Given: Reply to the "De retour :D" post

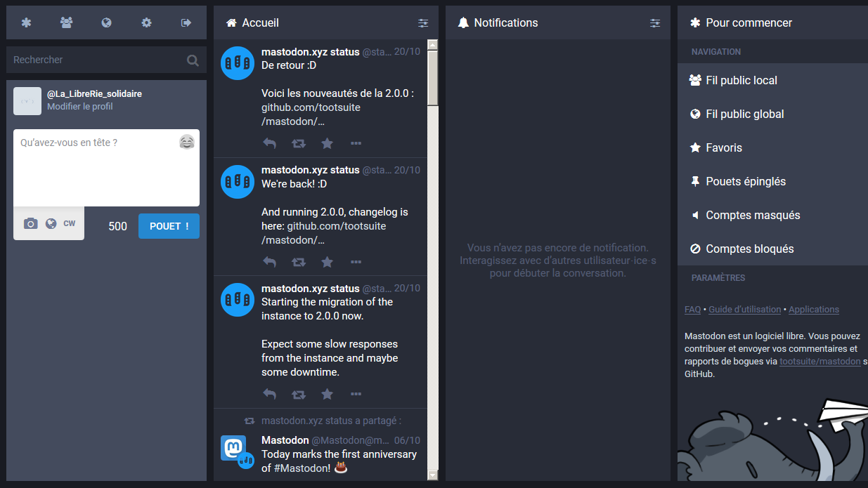Looking at the screenshot, I should click(x=269, y=143).
